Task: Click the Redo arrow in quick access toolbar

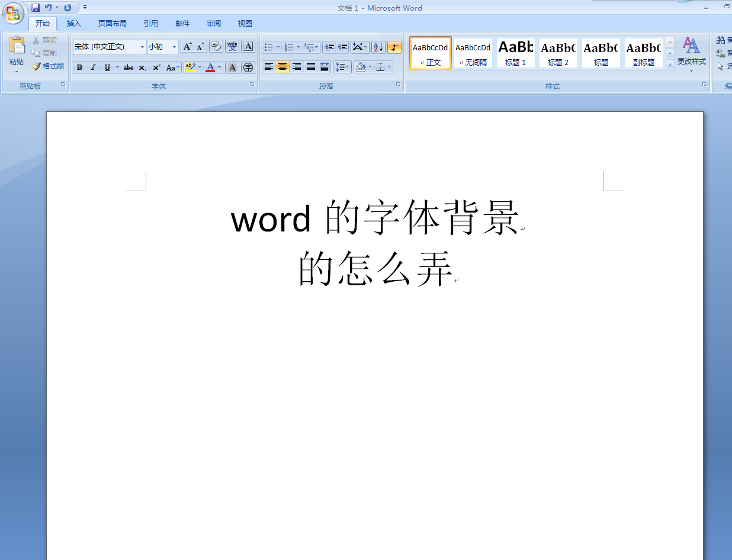Action: (x=68, y=8)
